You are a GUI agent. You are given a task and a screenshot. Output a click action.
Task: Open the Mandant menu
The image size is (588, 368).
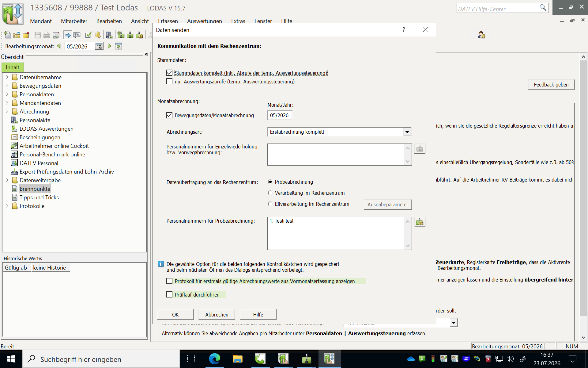tap(41, 21)
